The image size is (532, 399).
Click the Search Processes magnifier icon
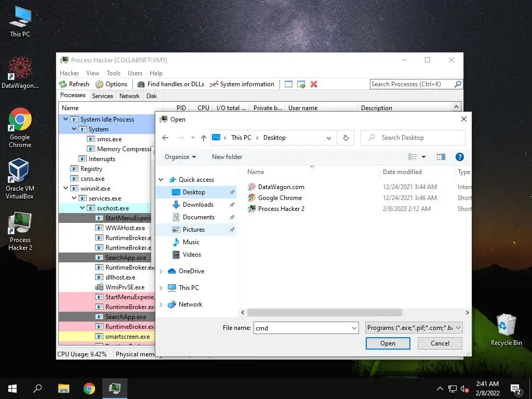458,84
